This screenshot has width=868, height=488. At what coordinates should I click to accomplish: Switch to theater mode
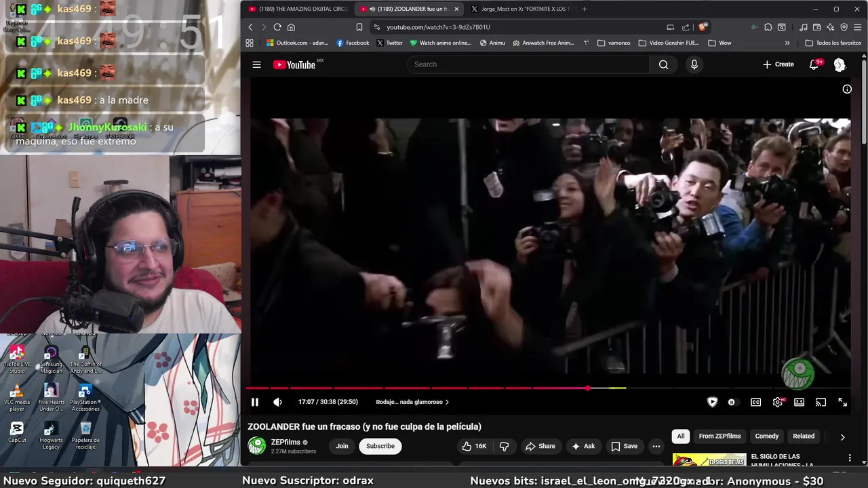click(799, 402)
